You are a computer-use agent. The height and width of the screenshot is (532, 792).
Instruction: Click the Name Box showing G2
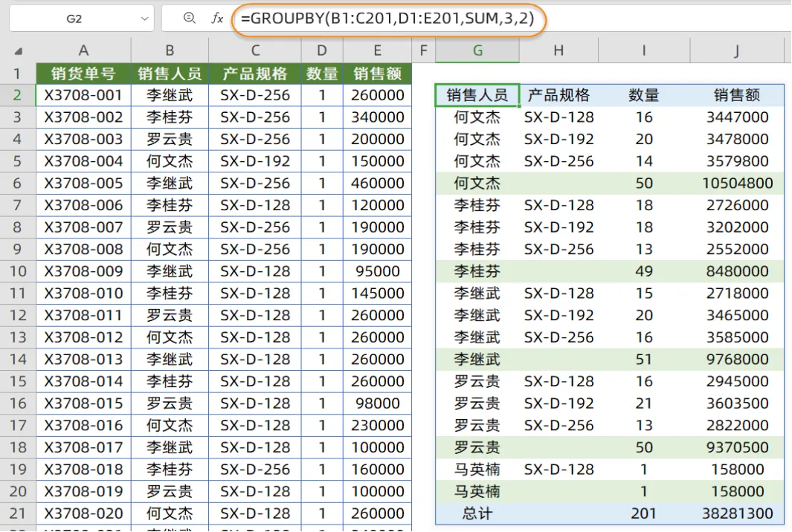click(74, 19)
